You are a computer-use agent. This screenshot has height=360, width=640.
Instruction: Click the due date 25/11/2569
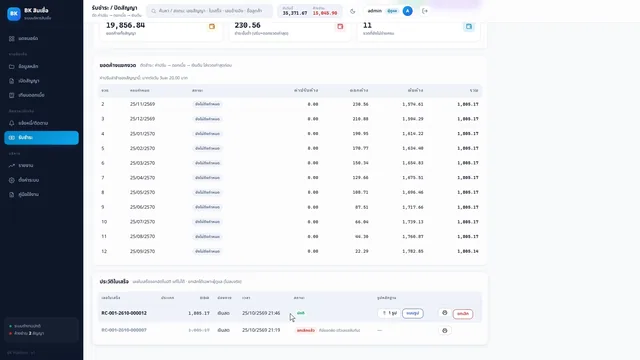(142, 104)
